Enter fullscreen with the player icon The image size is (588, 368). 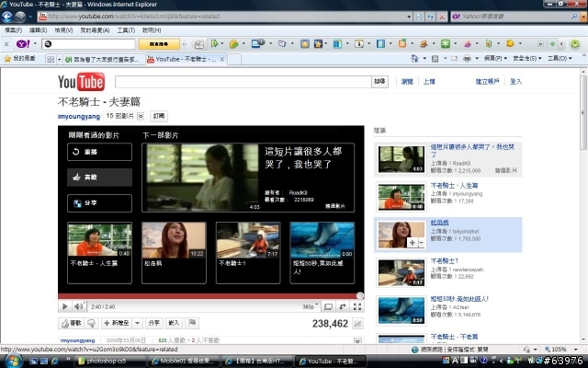(357, 306)
